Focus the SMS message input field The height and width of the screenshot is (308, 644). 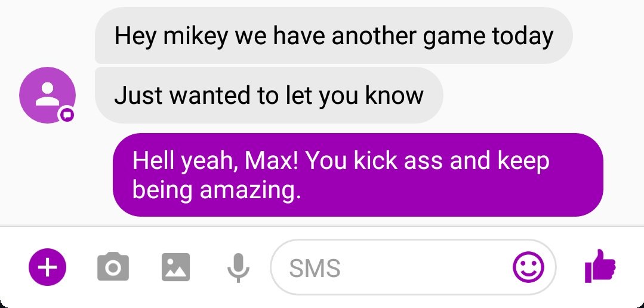(x=413, y=267)
